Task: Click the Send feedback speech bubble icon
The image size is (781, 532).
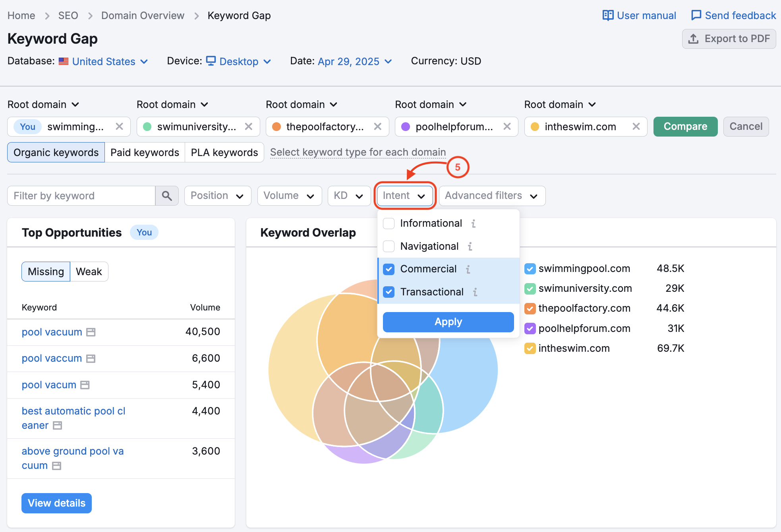Action: coord(697,15)
